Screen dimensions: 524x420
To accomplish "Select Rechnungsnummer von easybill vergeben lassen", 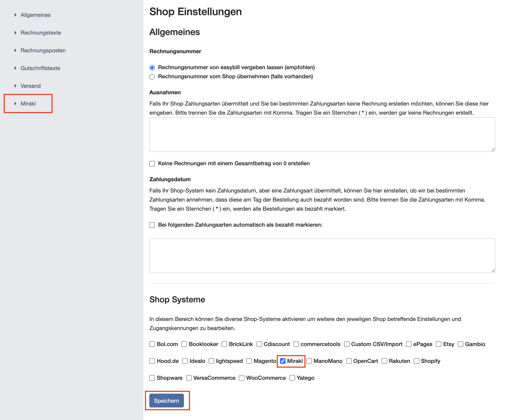I will click(152, 67).
